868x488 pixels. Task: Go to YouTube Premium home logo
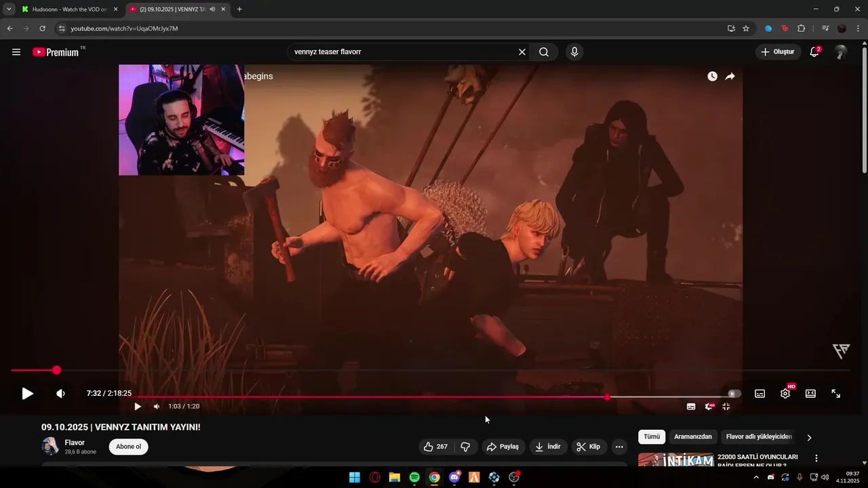point(56,52)
